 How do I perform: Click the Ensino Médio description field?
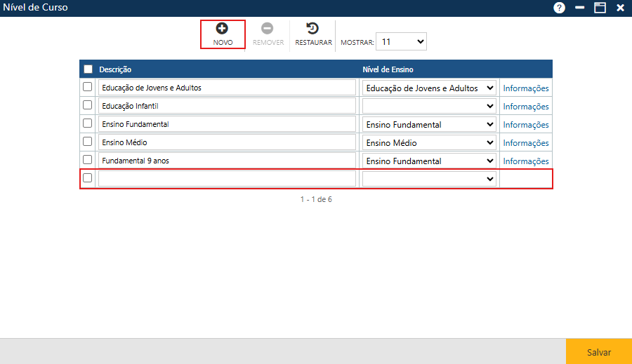click(x=227, y=142)
